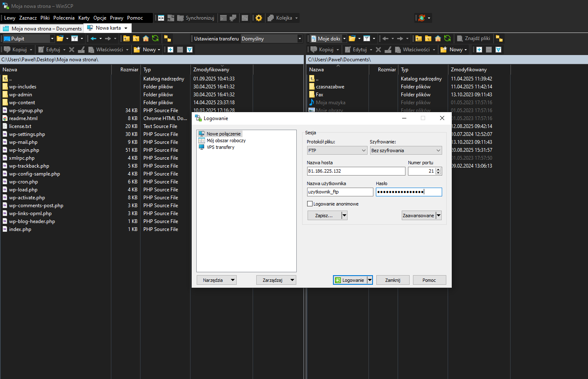The image size is (588, 379).
Task: Click select all icon in right panel
Action: click(x=498, y=50)
